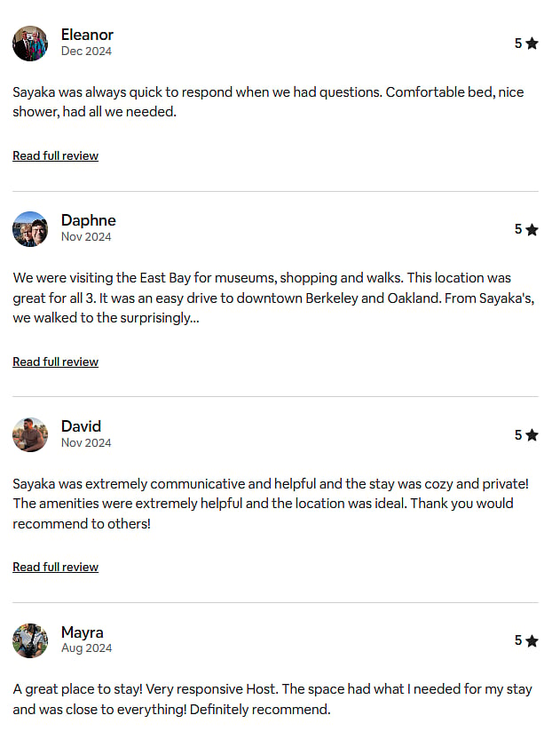Click the star icon on Daphne's rating

pos(532,229)
